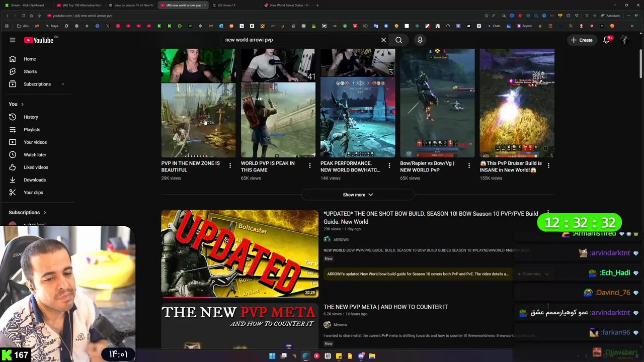Image resolution: width=644 pixels, height=362 pixels.
Task: Start voice search with the microphone icon
Action: (x=420, y=40)
